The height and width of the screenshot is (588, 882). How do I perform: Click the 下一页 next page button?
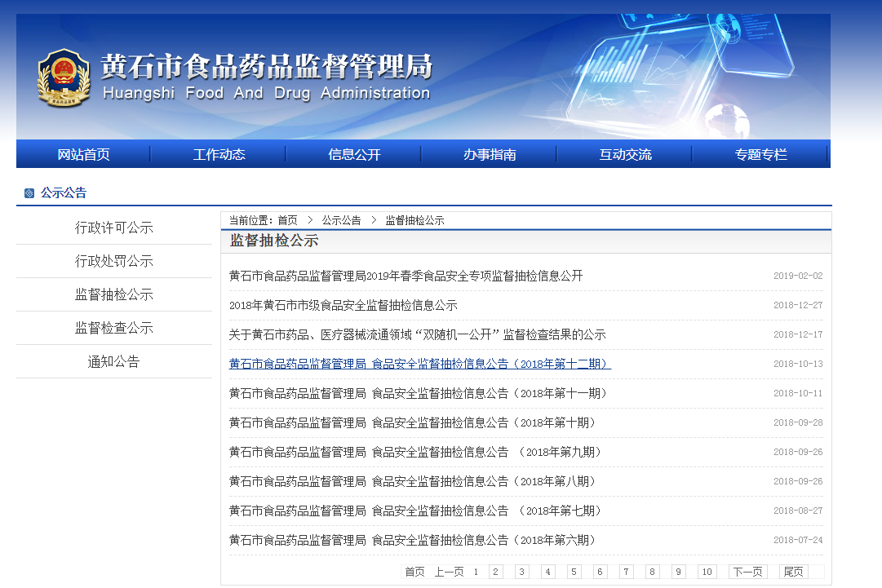[747, 572]
